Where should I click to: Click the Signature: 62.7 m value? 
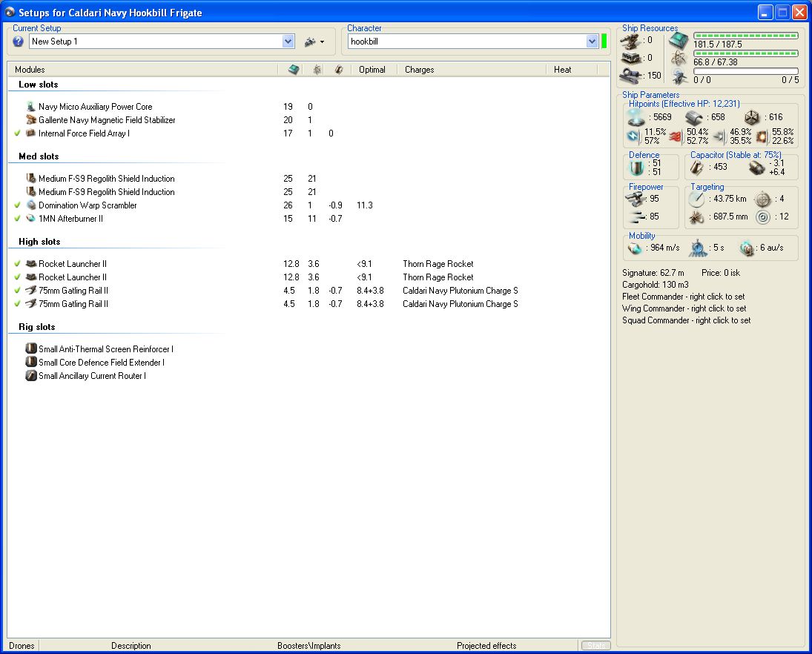(x=653, y=273)
